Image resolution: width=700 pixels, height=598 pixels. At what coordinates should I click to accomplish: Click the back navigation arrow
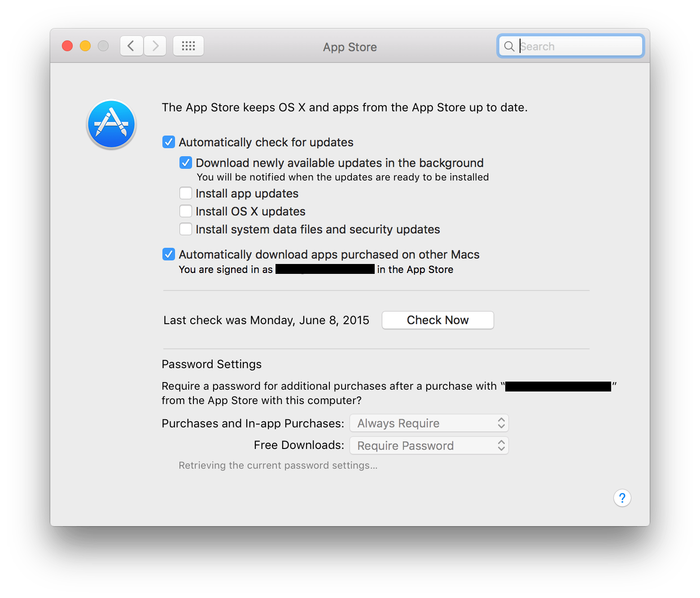click(x=131, y=46)
